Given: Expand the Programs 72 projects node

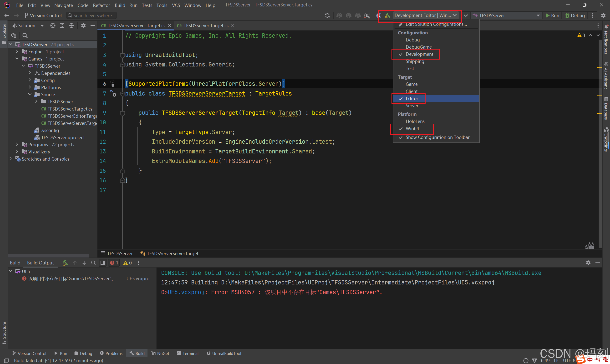Looking at the screenshot, I should pyautogui.click(x=17, y=144).
